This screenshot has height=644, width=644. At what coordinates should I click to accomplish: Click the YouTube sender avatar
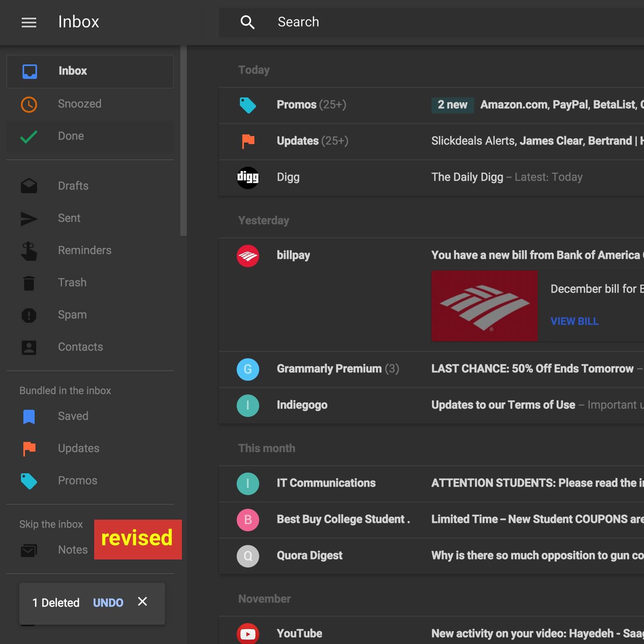[248, 634]
